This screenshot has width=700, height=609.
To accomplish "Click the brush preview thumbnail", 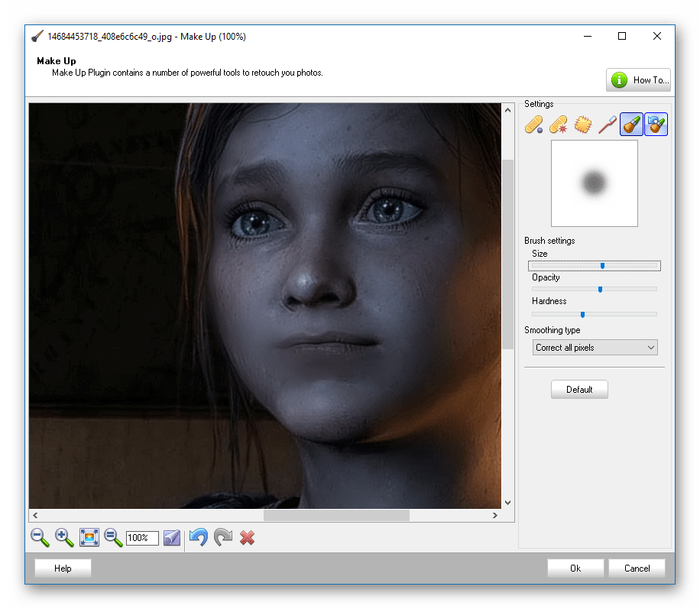I will click(x=595, y=183).
